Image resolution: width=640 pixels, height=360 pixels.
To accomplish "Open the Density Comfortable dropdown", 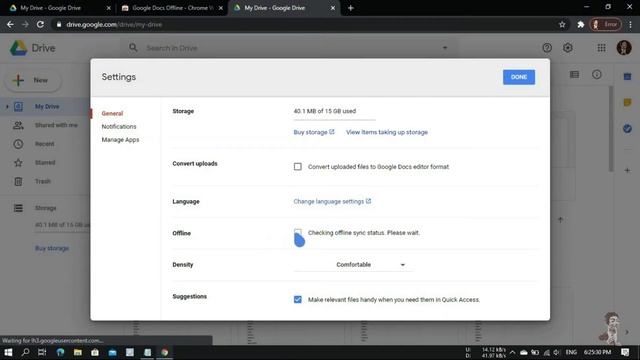I will pyautogui.click(x=353, y=265).
